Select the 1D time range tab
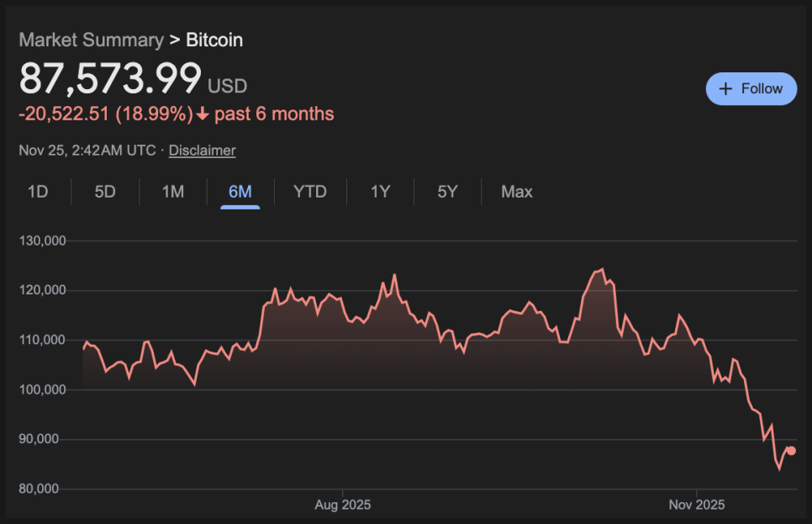812x524 pixels. coord(38,192)
